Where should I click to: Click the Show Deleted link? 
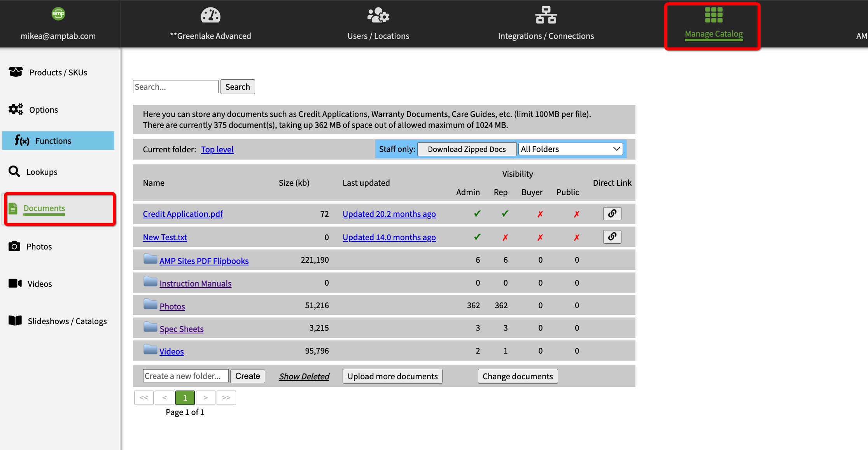pyautogui.click(x=304, y=376)
